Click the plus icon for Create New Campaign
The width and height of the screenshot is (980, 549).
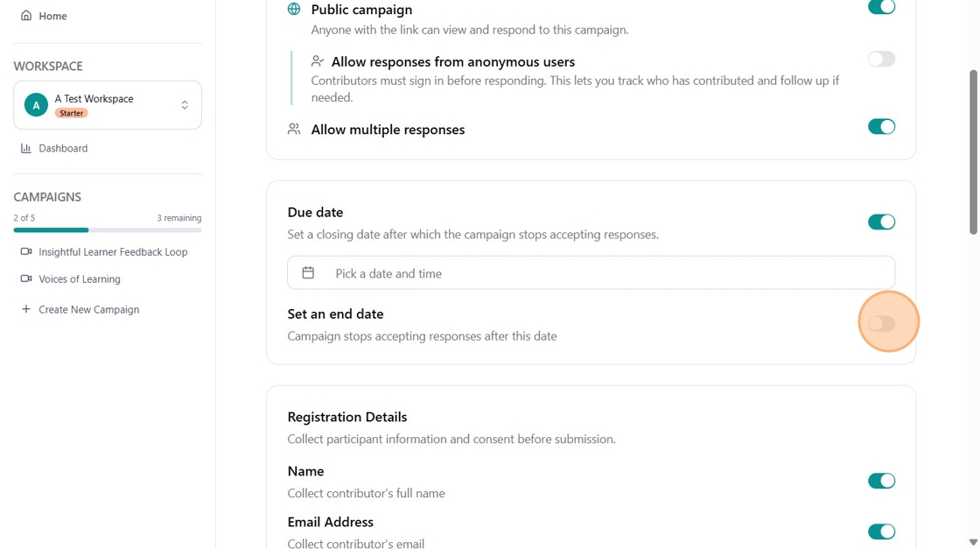(26, 310)
